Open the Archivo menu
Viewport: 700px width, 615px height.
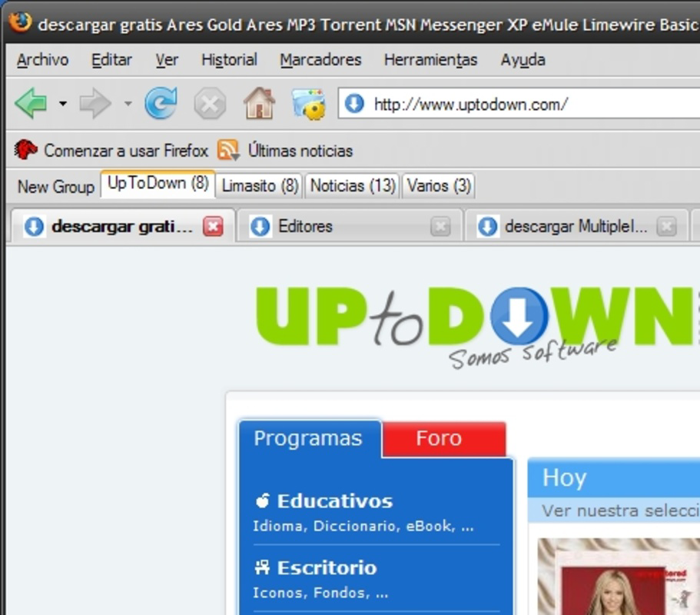[x=43, y=60]
